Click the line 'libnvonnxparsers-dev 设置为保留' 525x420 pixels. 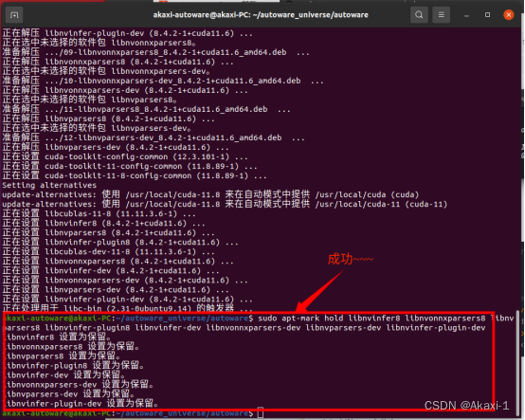point(79,385)
